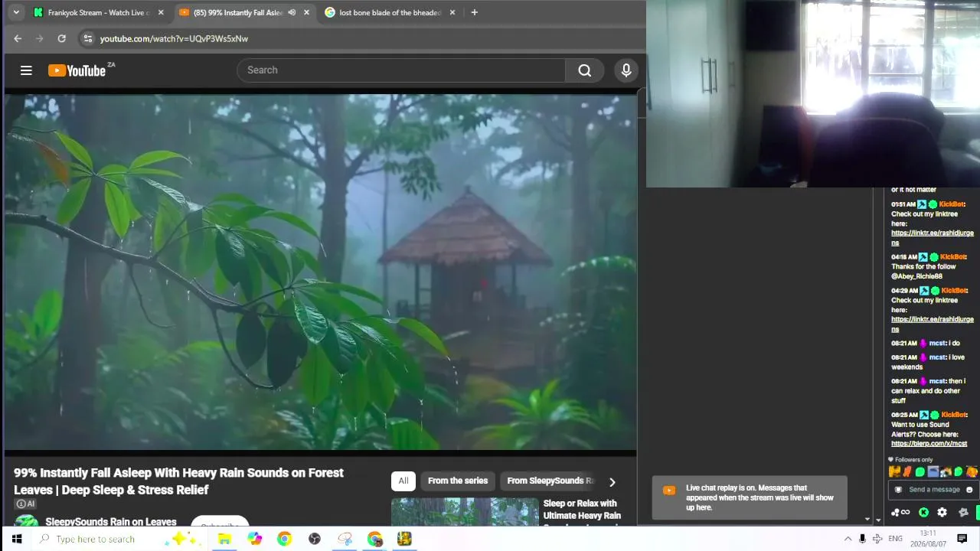The width and height of the screenshot is (980, 551).
Task: Open the tab search dropdown arrow
Action: pos(16,12)
